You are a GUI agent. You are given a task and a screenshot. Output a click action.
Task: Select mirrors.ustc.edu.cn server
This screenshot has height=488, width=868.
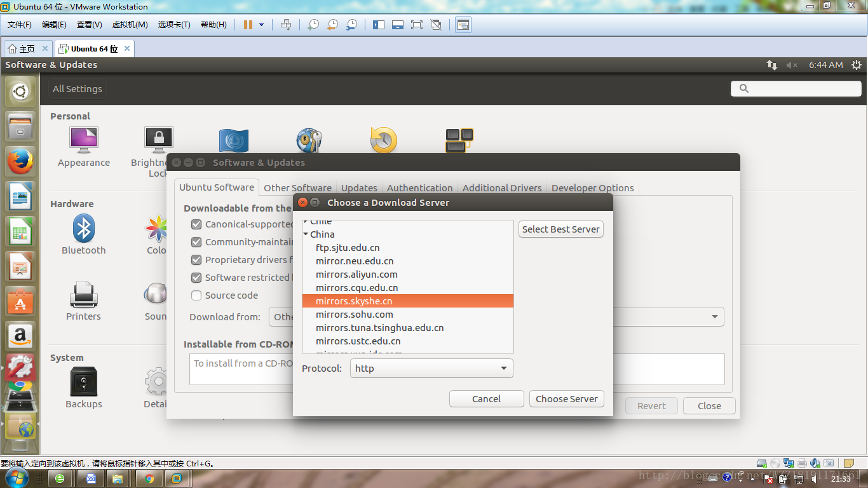pyautogui.click(x=408, y=341)
